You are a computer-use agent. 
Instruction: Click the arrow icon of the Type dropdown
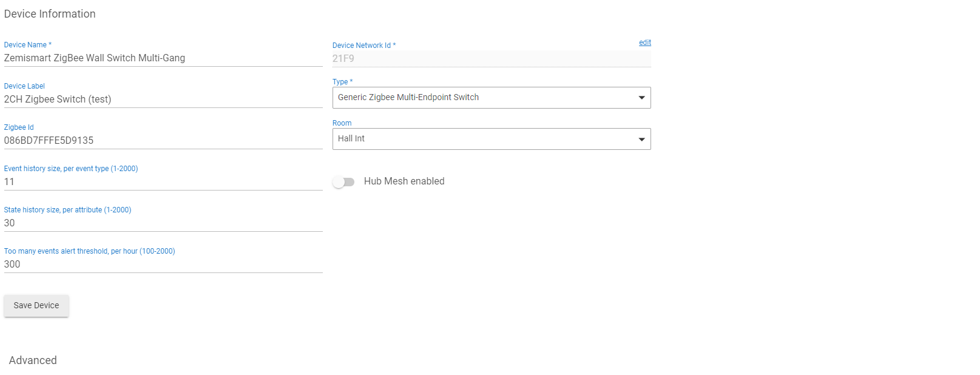tap(641, 98)
